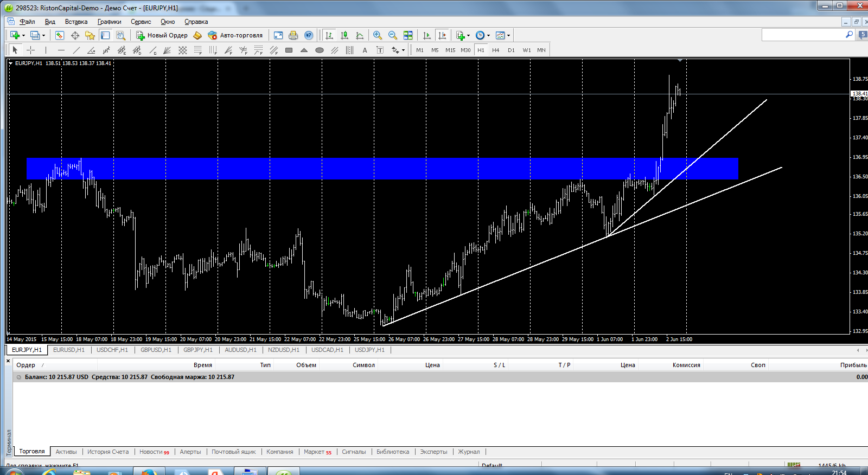Image resolution: width=868 pixels, height=475 pixels.
Task: Click the Zoom Out magnifier icon
Action: click(393, 35)
